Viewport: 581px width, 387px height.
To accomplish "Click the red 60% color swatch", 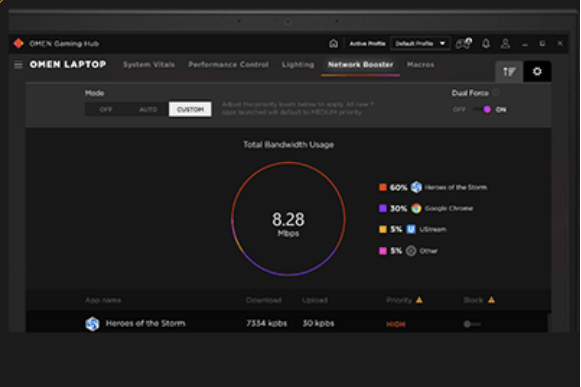I will point(383,187).
